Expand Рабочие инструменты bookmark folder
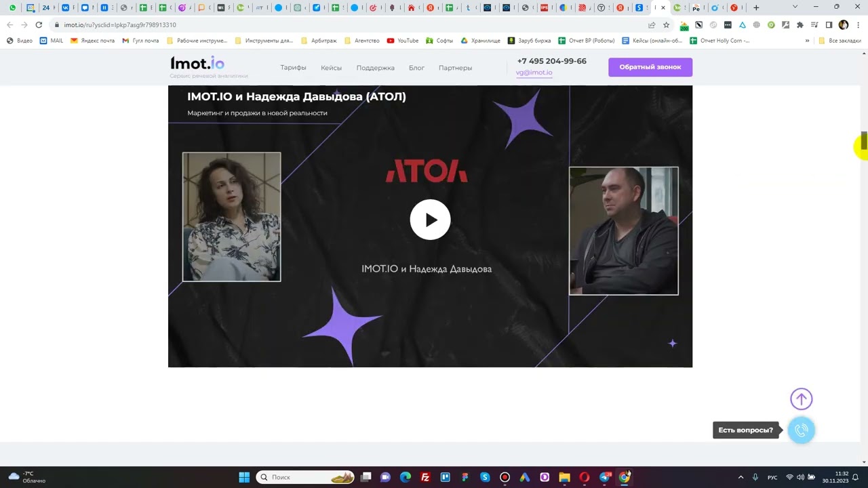 coord(197,41)
